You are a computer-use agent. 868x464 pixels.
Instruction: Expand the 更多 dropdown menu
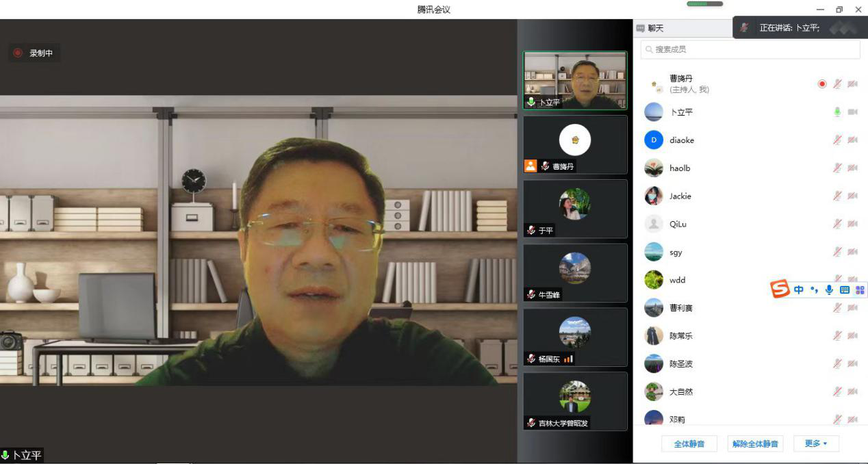pos(816,443)
